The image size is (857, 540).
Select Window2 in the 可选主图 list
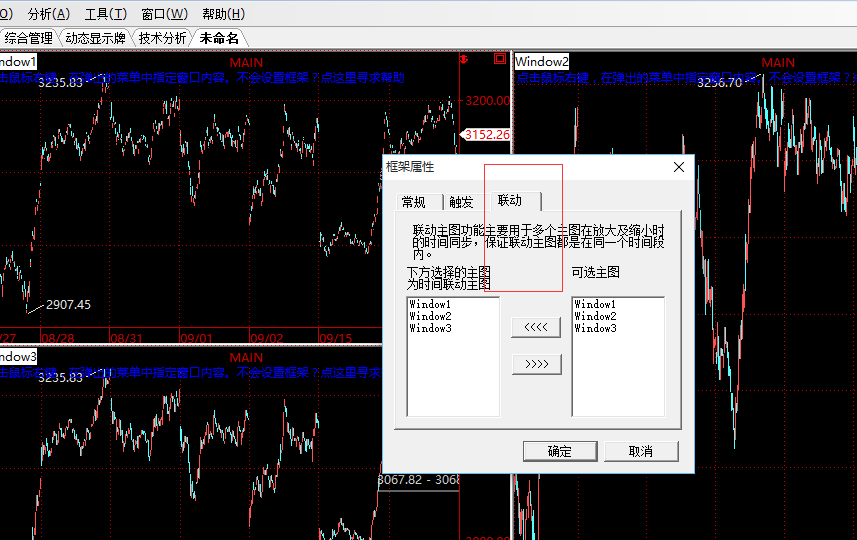(595, 316)
